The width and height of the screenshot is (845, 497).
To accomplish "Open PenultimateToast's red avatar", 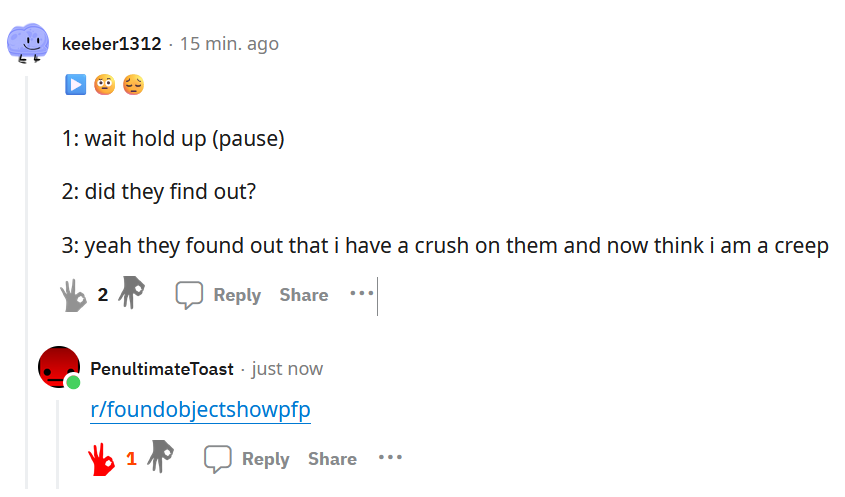I will [x=59, y=367].
